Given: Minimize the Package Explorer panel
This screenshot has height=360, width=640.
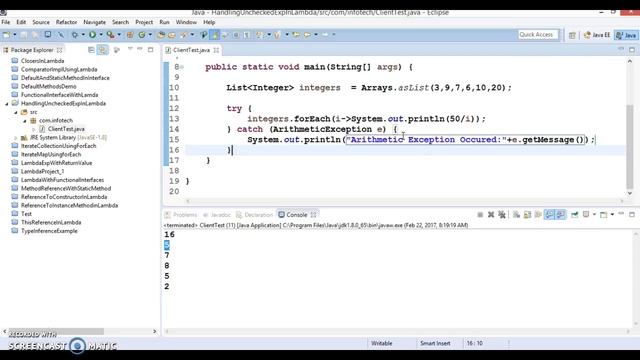Looking at the screenshot, I should tap(140, 49).
